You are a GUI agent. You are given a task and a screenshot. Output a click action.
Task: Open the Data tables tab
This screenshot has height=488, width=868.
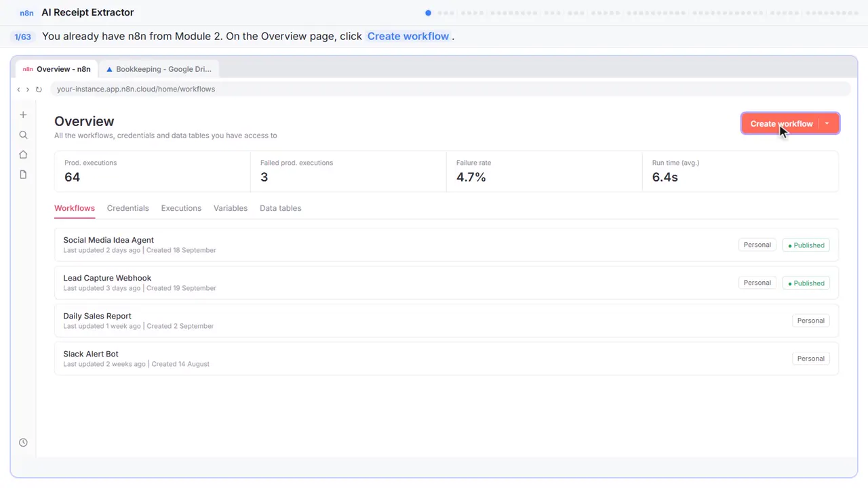click(x=280, y=208)
